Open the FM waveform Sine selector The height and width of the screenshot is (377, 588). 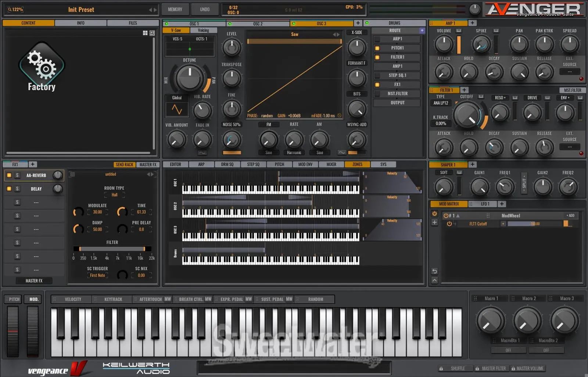pyautogui.click(x=269, y=153)
